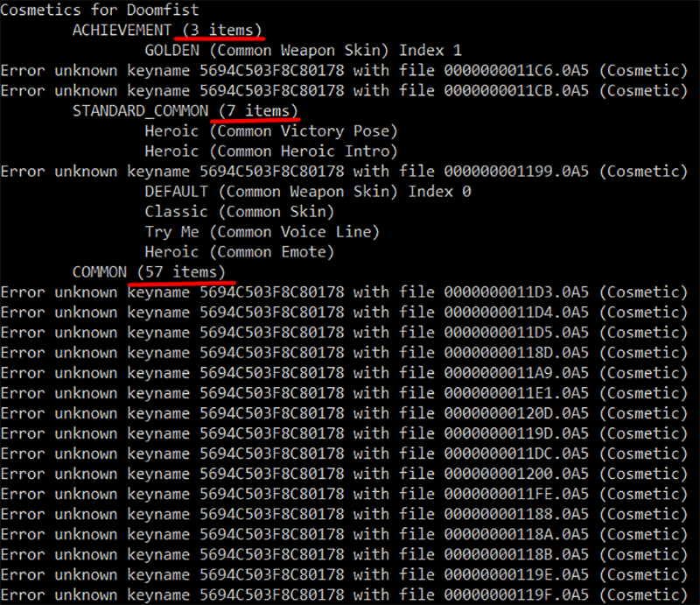The height and width of the screenshot is (605, 700).
Task: Click 'Heroic (Common Victory Pose)' line
Action: click(271, 131)
